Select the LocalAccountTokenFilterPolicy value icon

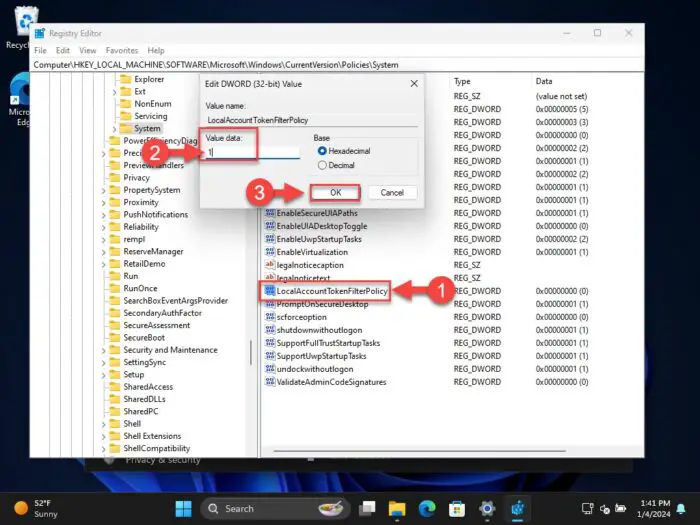270,291
